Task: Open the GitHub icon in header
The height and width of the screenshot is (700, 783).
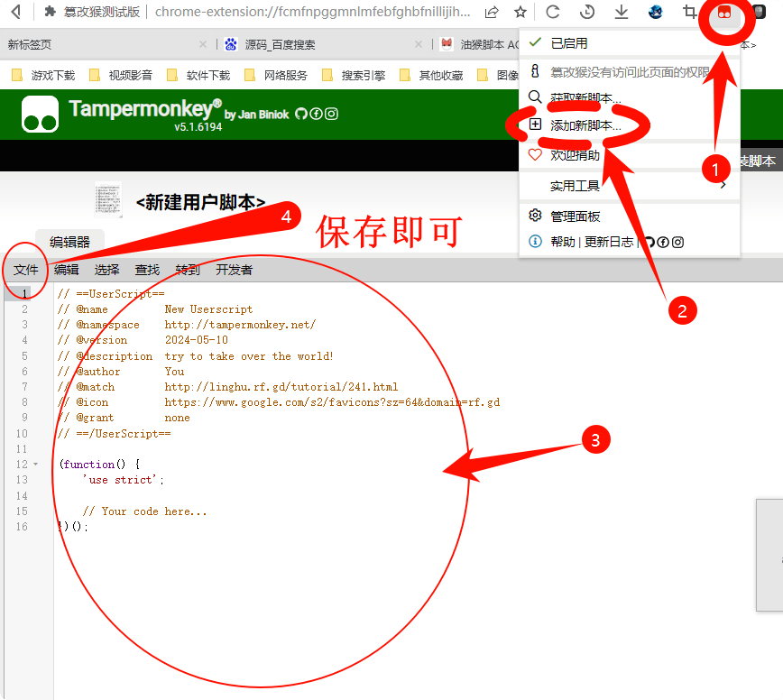Action: pos(301,114)
